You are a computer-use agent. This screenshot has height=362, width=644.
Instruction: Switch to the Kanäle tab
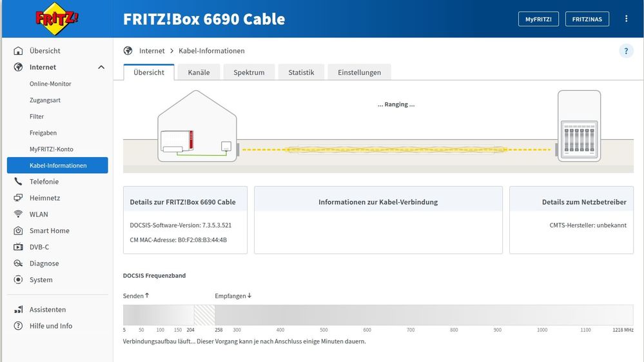(x=199, y=72)
